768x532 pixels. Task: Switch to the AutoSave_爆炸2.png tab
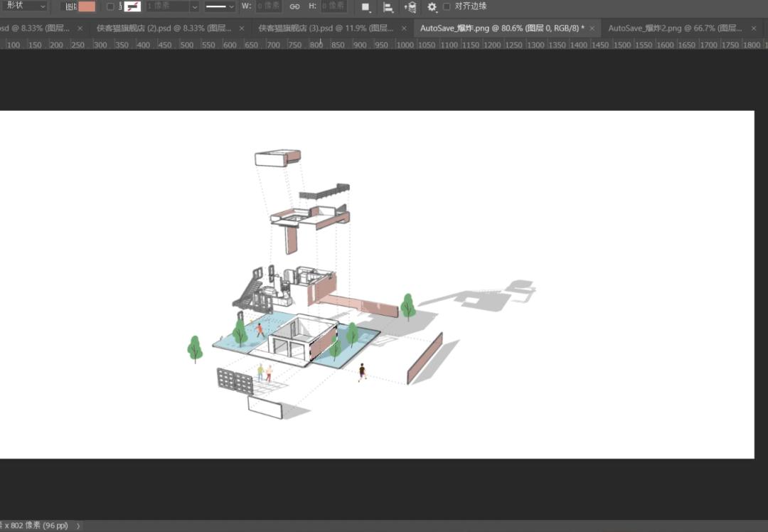(x=675, y=28)
